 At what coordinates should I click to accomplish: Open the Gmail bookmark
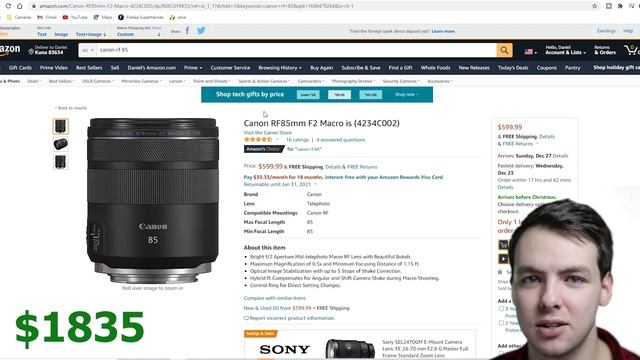point(47,17)
